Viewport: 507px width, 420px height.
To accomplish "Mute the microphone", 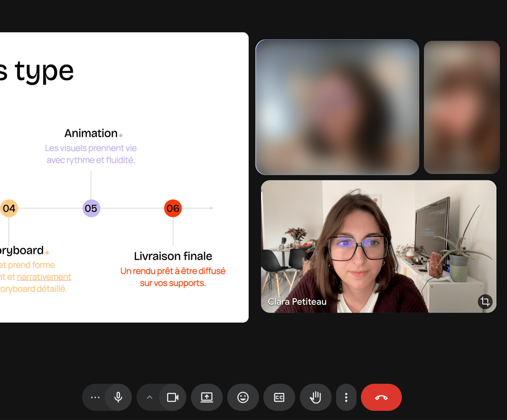I will coord(118,397).
